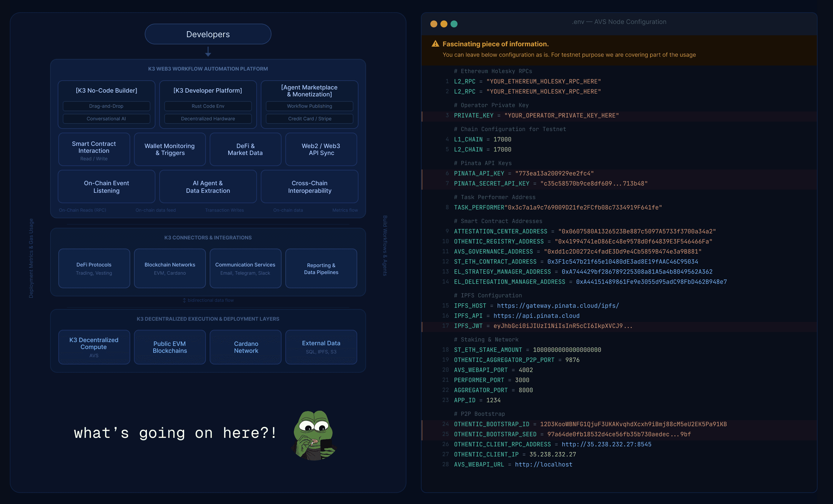
Task: Select the Developers pill at the top
Action: tap(208, 34)
